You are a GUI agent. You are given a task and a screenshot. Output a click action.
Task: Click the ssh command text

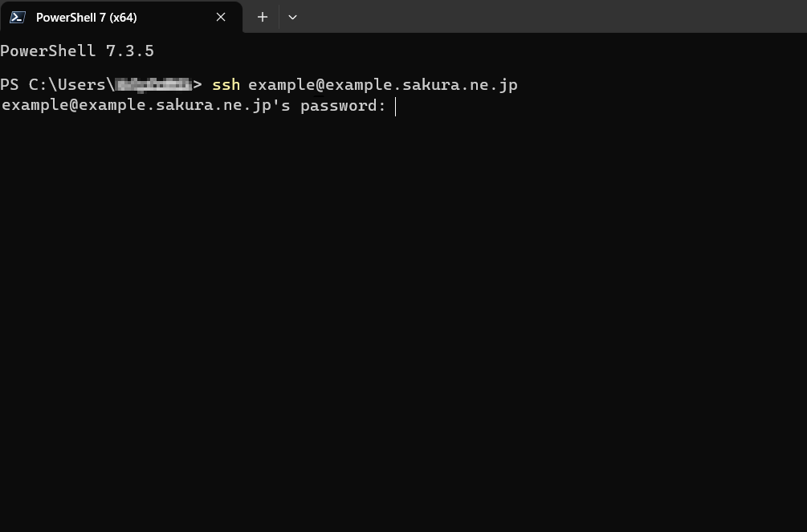tap(226, 84)
